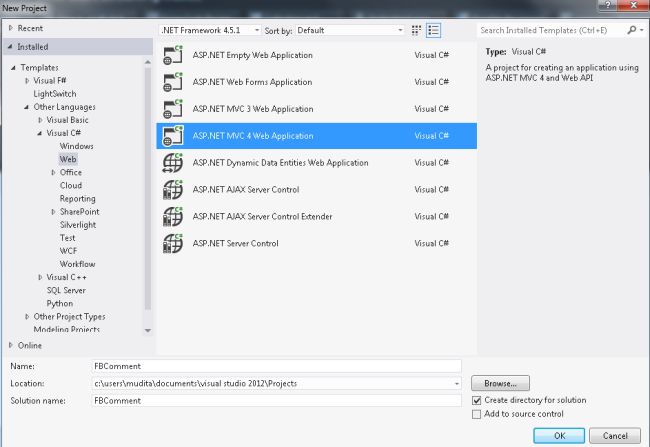Expand the Office node arrow
This screenshot has width=650, height=447.
point(53,172)
